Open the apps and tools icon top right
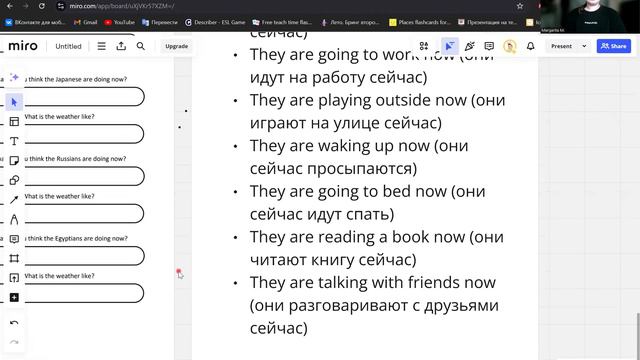The image size is (640, 360). click(x=424, y=46)
